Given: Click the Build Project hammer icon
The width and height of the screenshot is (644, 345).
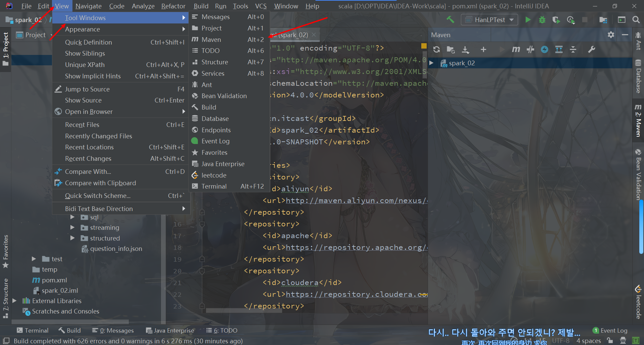Looking at the screenshot, I should click(x=450, y=20).
